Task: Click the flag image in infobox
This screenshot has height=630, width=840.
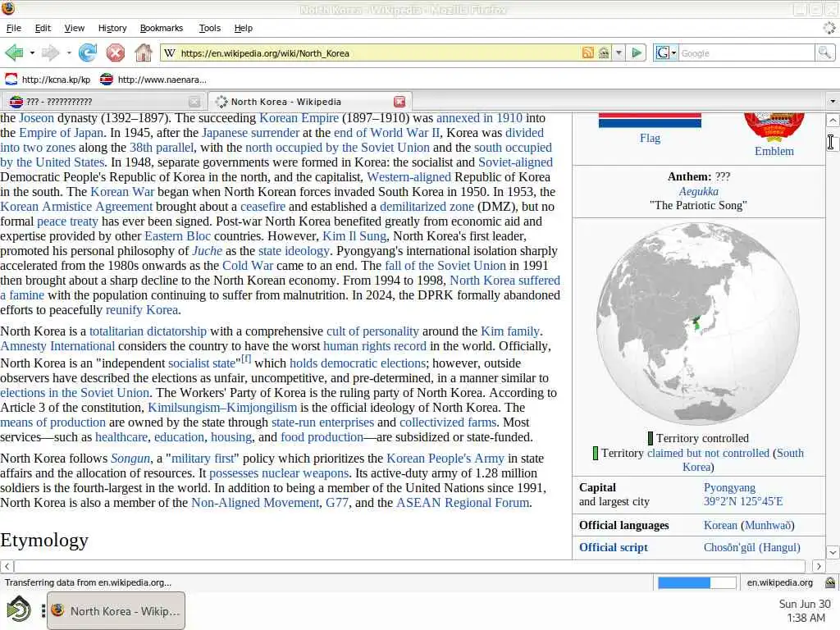Action: [650, 120]
